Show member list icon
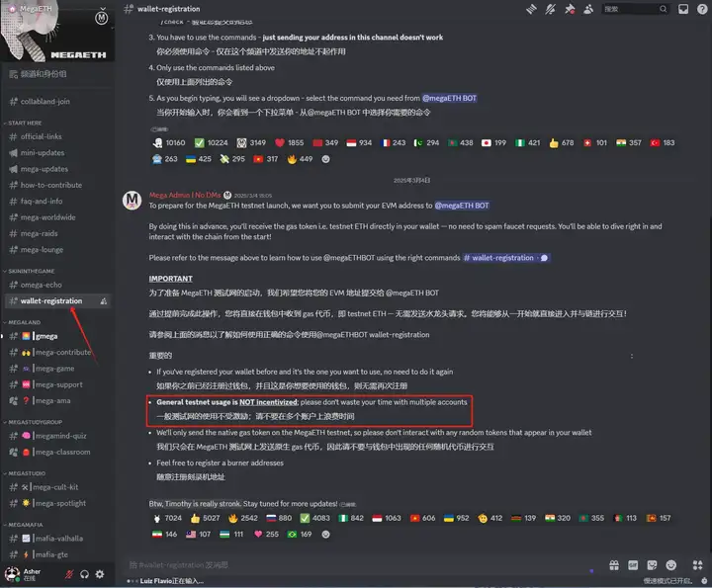This screenshot has width=712, height=588. pos(588,9)
